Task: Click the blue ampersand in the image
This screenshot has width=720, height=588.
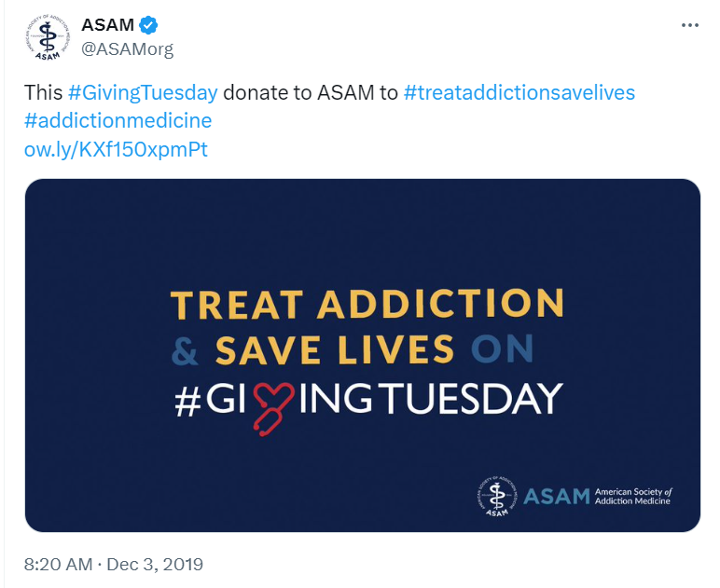Action: 186,351
